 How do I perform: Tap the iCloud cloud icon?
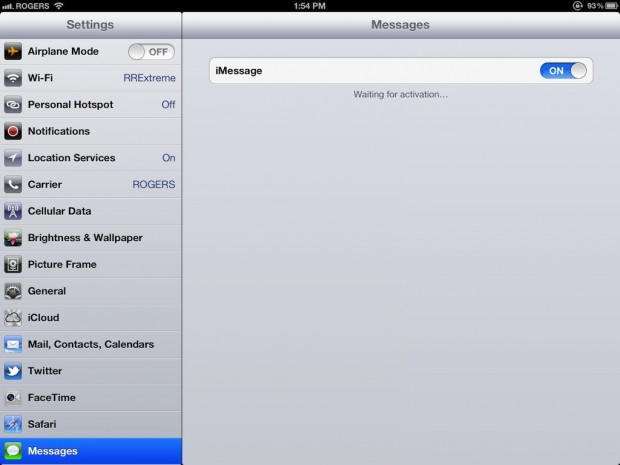13,318
